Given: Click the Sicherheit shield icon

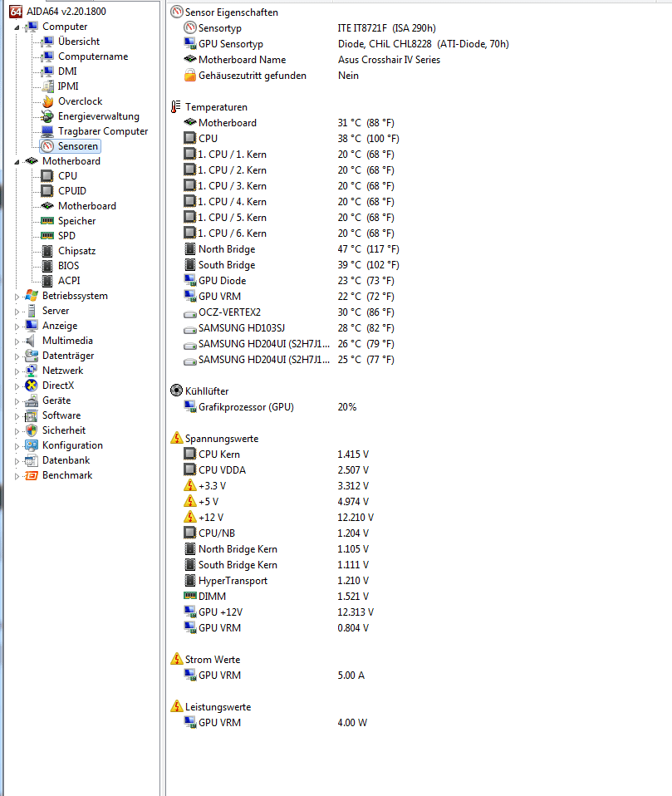Looking at the screenshot, I should tap(32, 430).
